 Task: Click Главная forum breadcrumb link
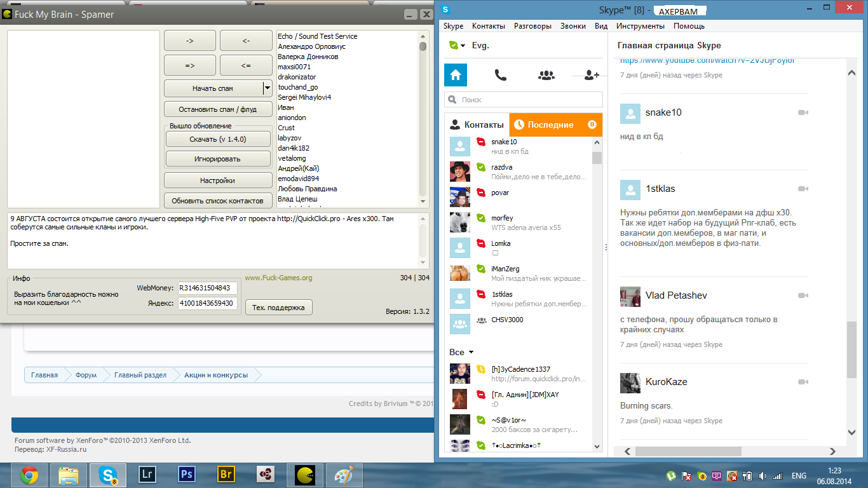[44, 375]
